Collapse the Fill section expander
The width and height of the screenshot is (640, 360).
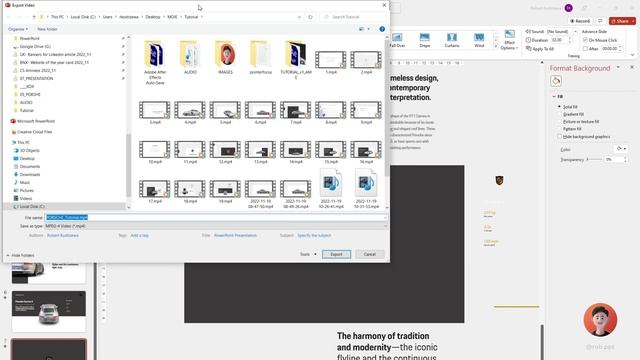(554, 97)
